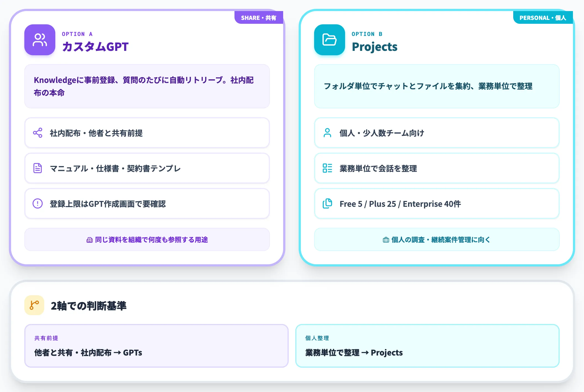584x392 pixels.
Task: Click the building icon before 同じ資料を組織で
Action: pos(89,240)
